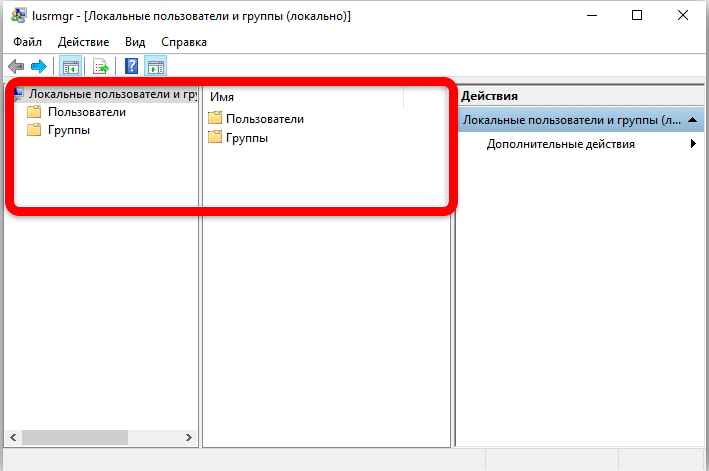Click the Группы folder icon in the tree
This screenshot has height=471, width=709.
(x=34, y=130)
